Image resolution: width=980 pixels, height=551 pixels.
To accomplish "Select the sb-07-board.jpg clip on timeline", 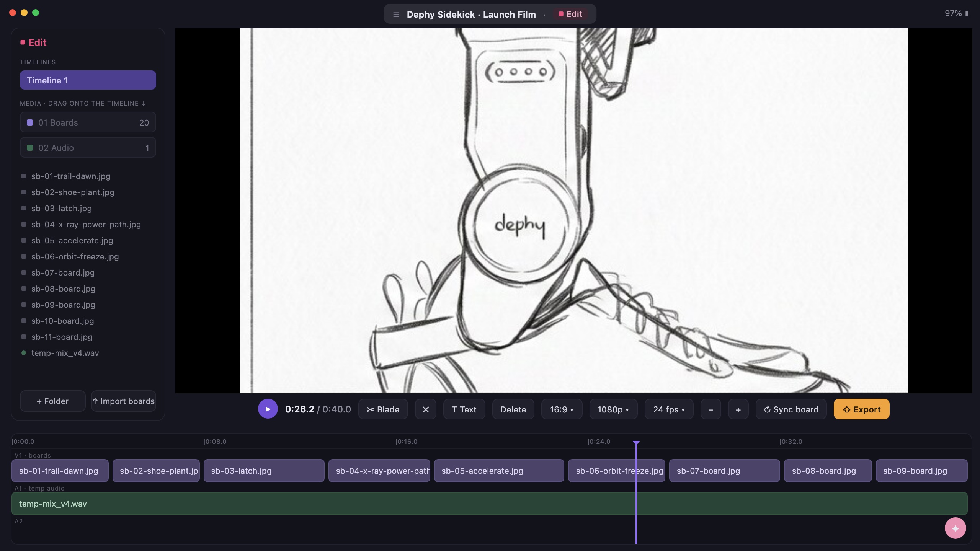I will 725,471.
